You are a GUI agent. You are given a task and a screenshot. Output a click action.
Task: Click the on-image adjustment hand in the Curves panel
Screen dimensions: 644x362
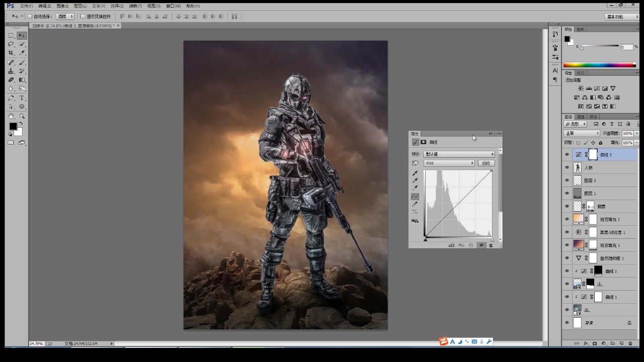(x=415, y=163)
